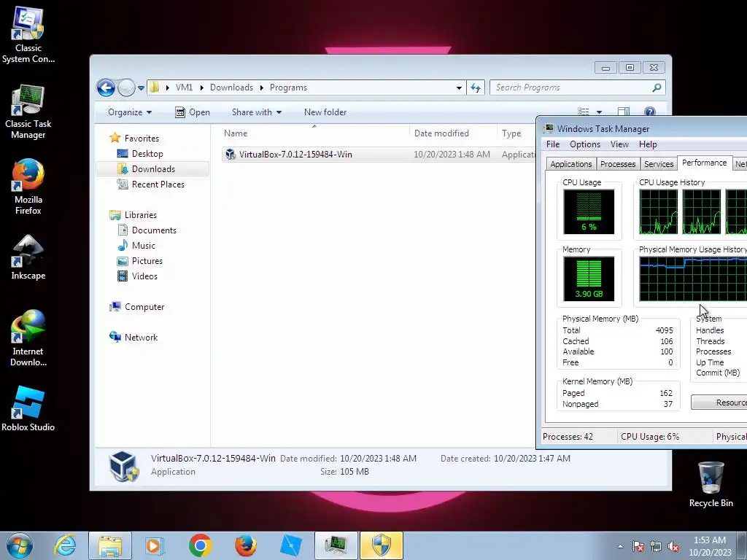The width and height of the screenshot is (747, 560).
Task: Switch to Task Manager taskbar button
Action: (x=336, y=545)
